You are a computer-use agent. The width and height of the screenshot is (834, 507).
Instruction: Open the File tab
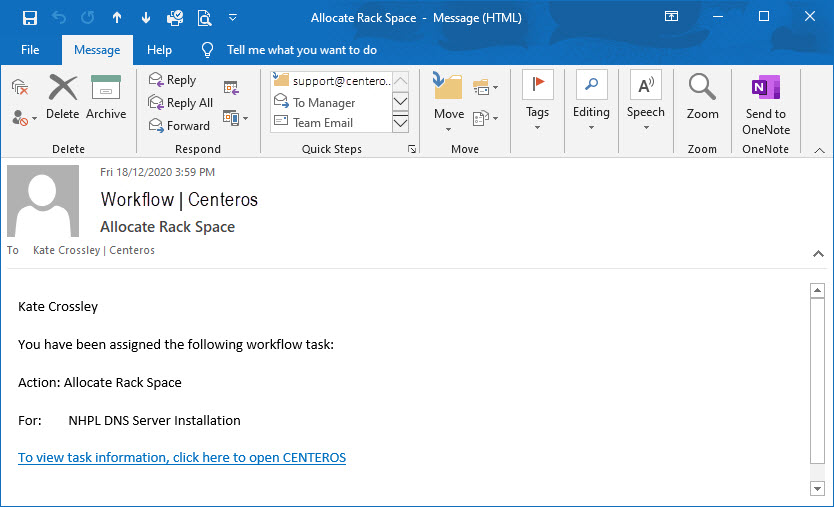(30, 50)
